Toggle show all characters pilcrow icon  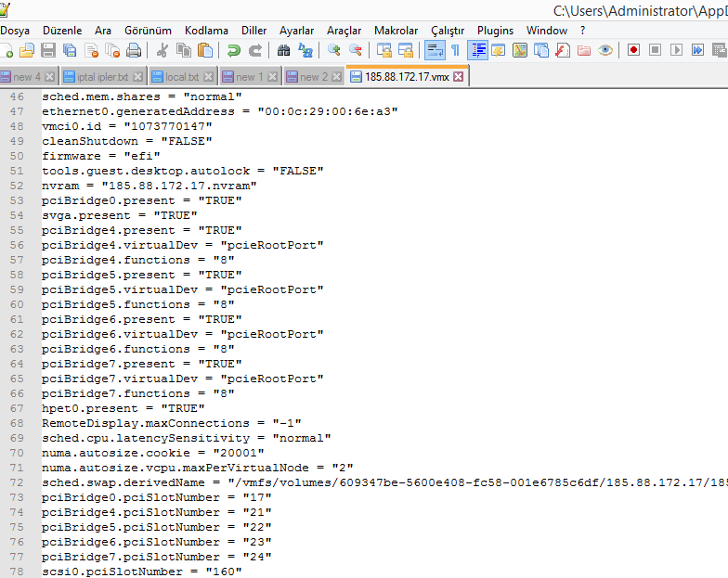tap(455, 50)
